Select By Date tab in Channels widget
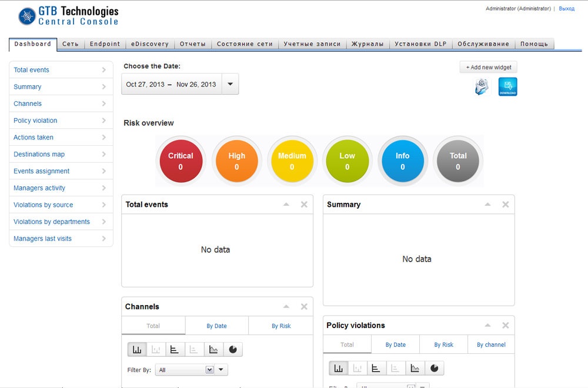This screenshot has height=388, width=588. (x=217, y=326)
